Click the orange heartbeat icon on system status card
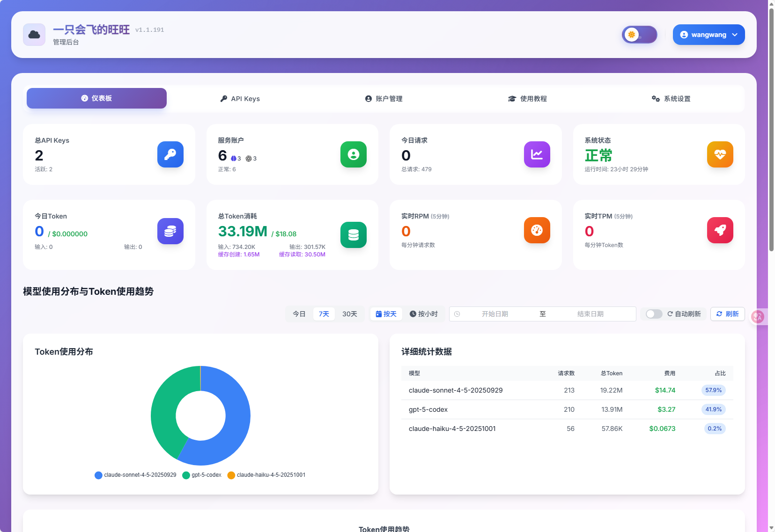775x532 pixels. [x=720, y=154]
